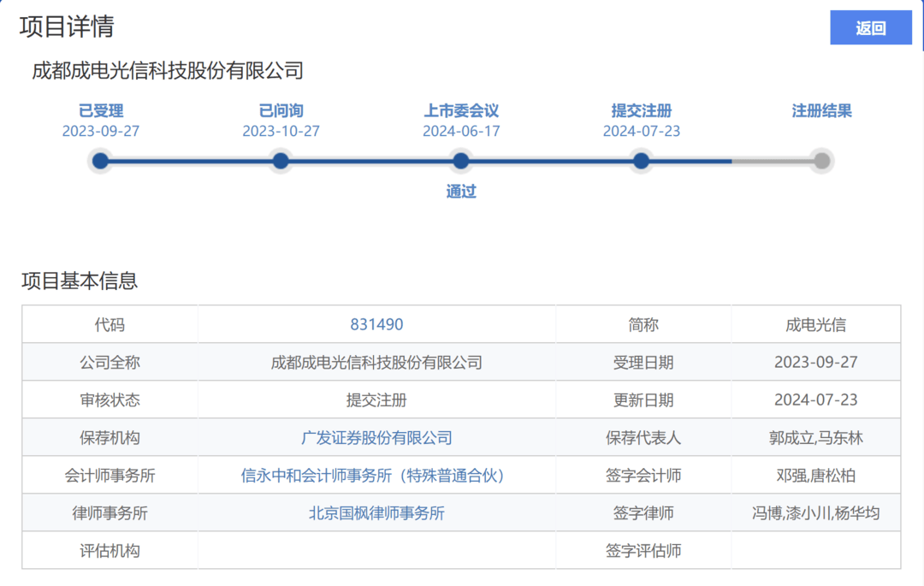
Task: Select the 已受理 timeline dot
Action: pos(101,160)
